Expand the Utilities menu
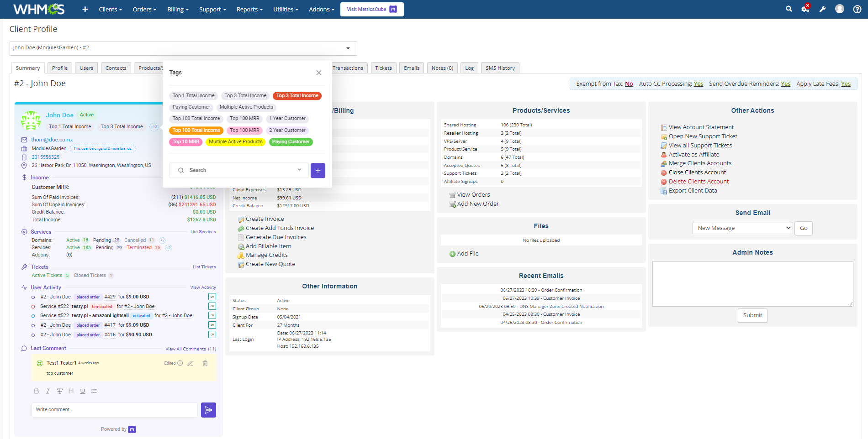Screen dimensions: 868x439 tap(286, 9)
